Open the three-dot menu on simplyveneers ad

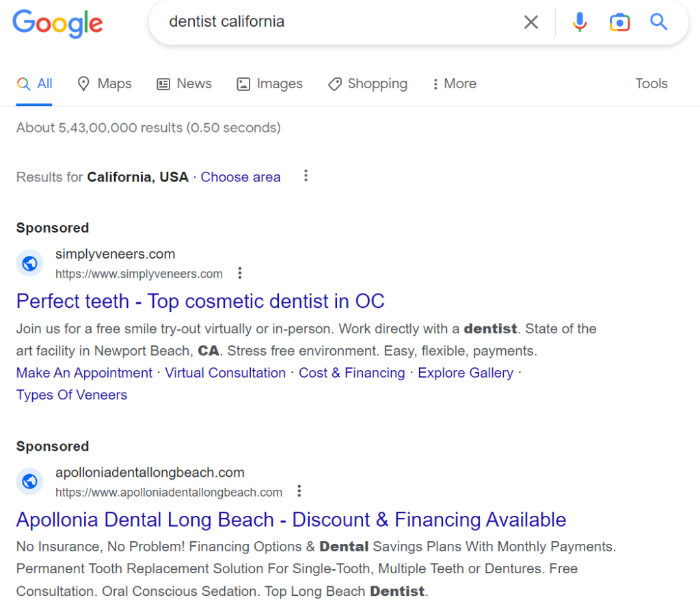coord(240,272)
